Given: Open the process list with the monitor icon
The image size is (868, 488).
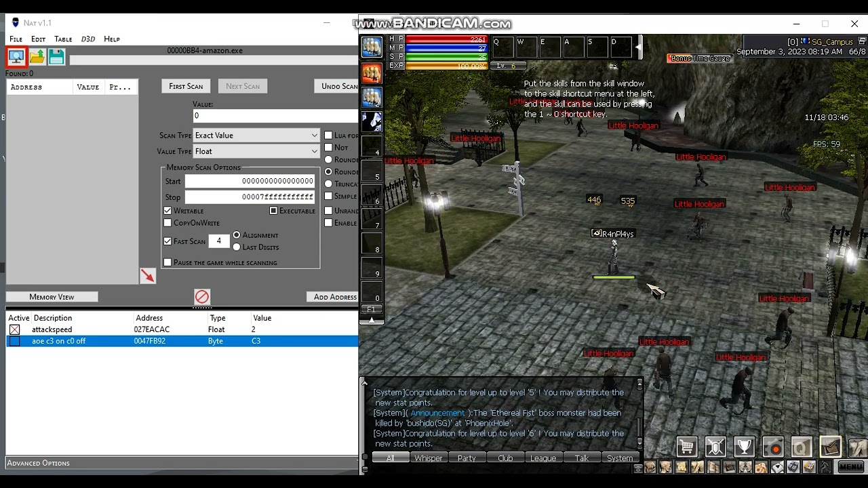Looking at the screenshot, I should click(16, 57).
